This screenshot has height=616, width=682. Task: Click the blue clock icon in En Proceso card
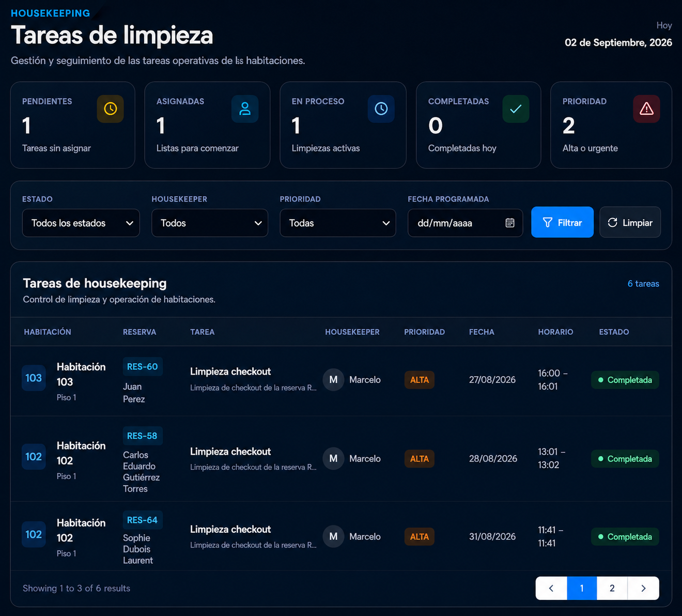(381, 109)
